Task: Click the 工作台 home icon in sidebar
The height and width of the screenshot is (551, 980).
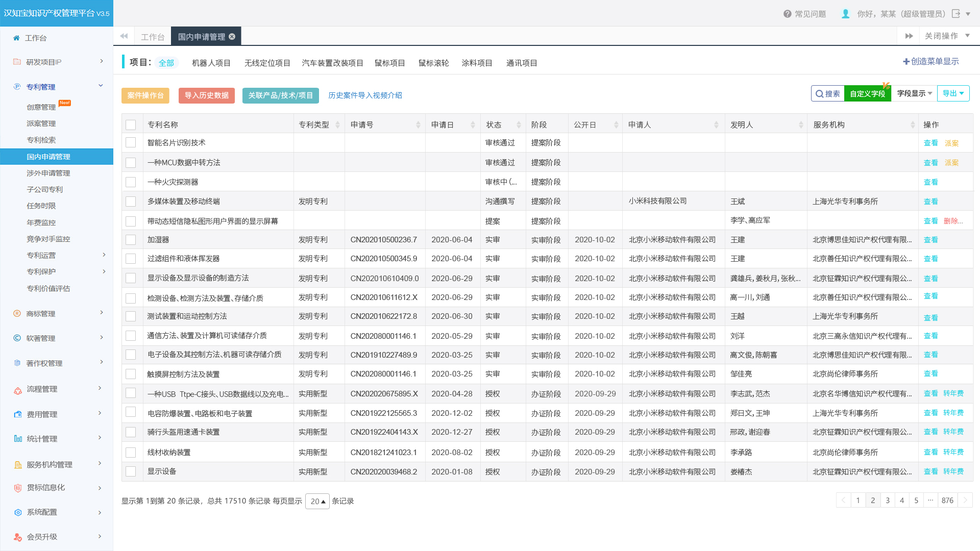Action: click(16, 38)
